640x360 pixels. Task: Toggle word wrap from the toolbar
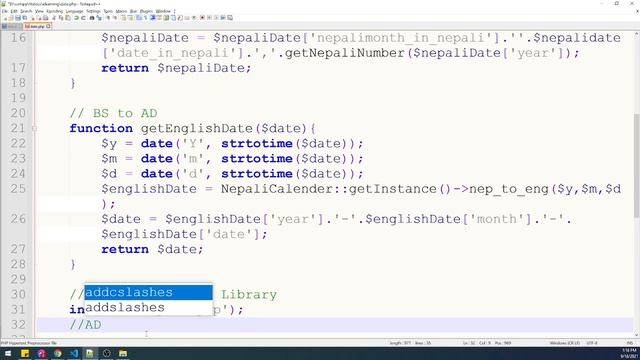[138, 18]
